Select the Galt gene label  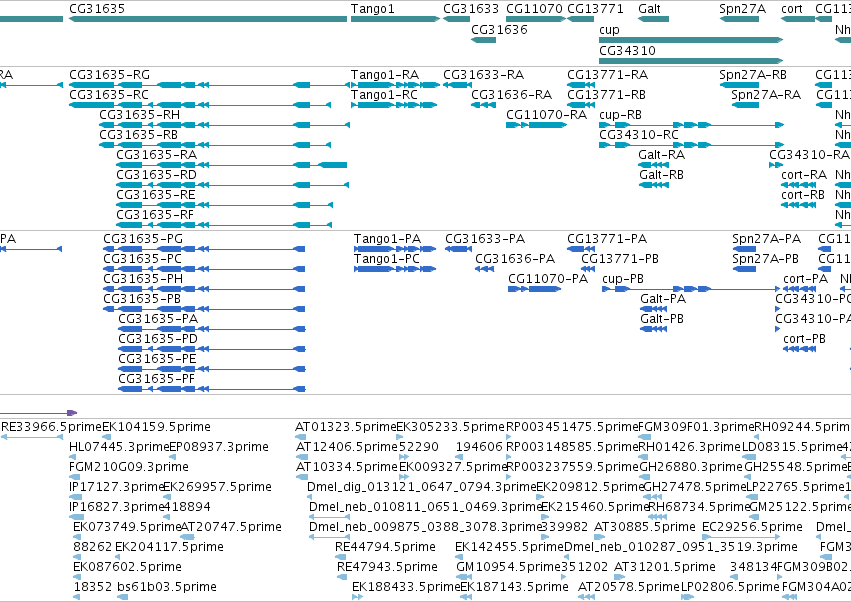[649, 9]
